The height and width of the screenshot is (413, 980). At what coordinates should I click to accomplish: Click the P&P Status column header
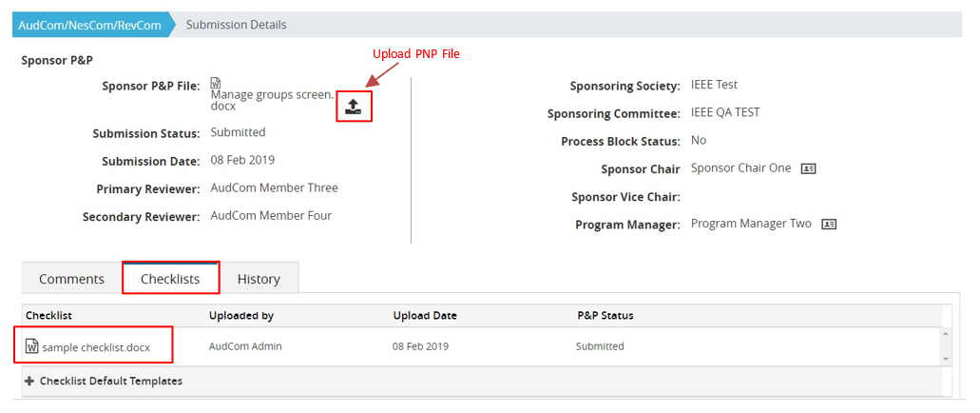tap(605, 315)
